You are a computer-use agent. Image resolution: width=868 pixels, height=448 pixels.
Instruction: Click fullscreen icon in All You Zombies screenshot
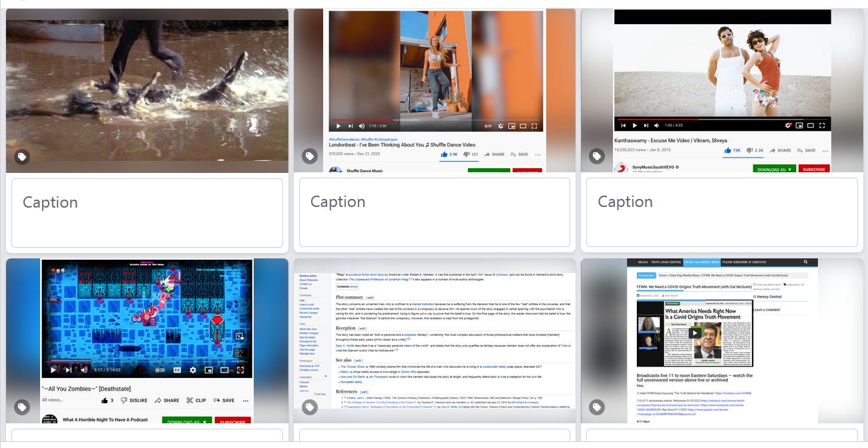(240, 370)
